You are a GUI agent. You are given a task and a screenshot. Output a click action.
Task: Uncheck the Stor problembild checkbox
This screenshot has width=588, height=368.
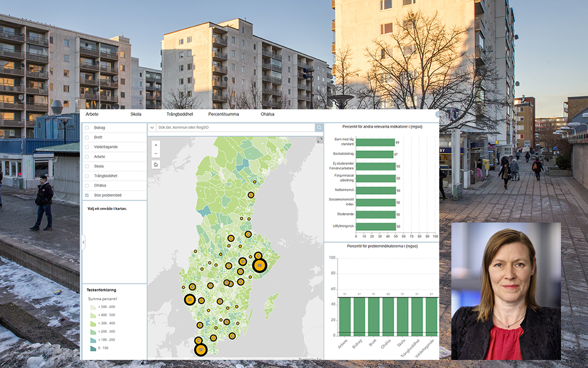(87, 195)
